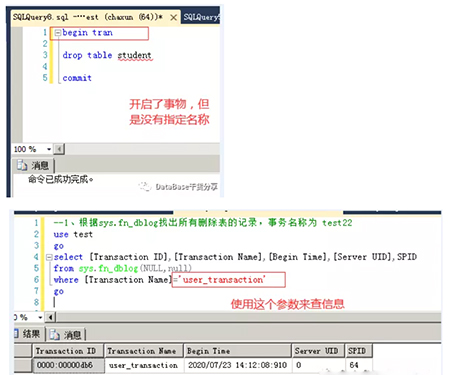Viewport: 450px width, 375px height.
Task: Close the SQLQuery6.sql tab
Action: pyautogui.click(x=173, y=17)
